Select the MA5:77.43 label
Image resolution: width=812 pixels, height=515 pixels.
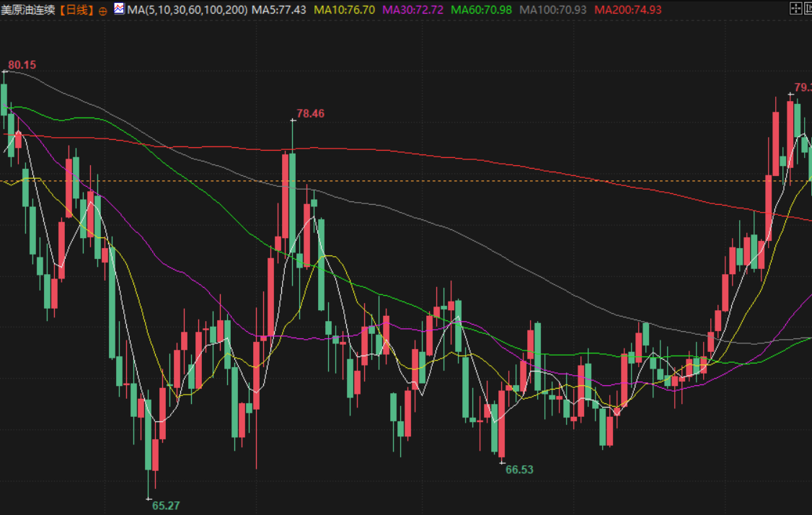278,9
